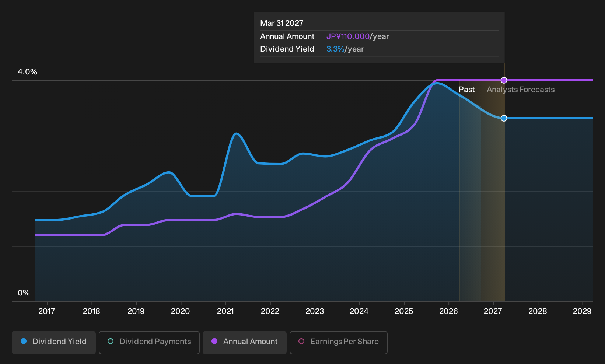
Task: Click the 0% y-axis label
Action: (24, 293)
